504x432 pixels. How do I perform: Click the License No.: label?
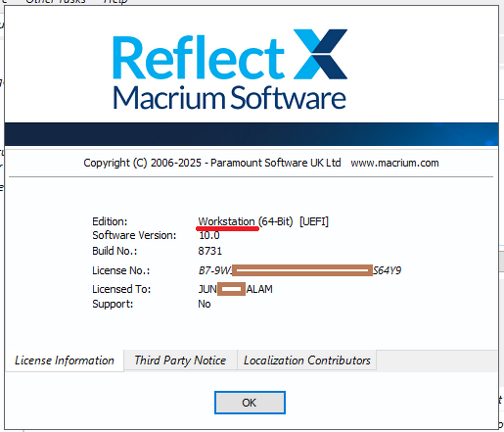click(x=120, y=270)
